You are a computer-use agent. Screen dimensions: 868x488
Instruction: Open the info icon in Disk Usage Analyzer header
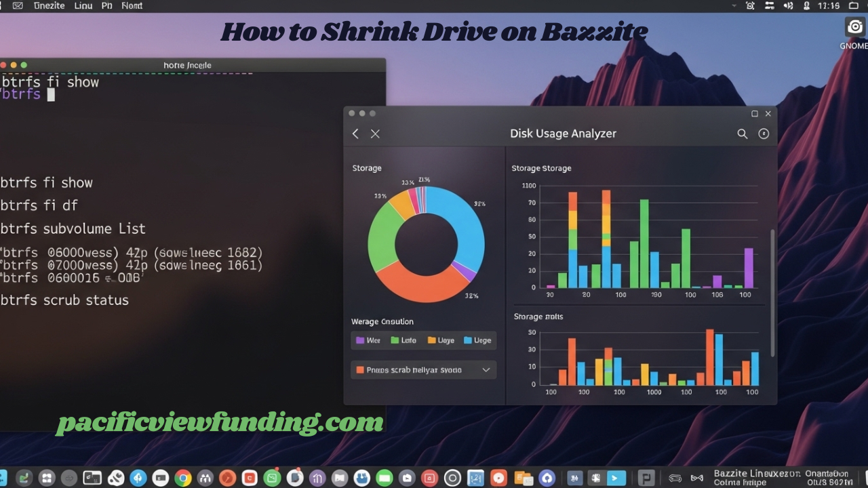(x=763, y=134)
